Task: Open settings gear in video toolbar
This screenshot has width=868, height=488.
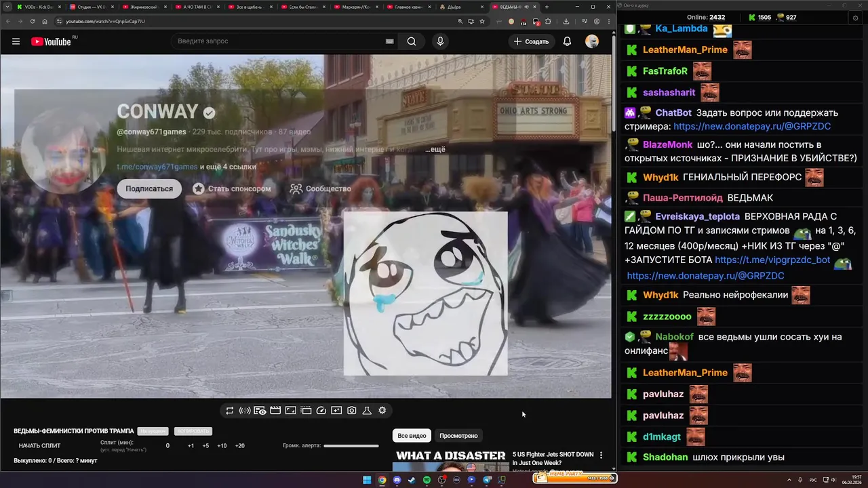Action: [x=382, y=411]
